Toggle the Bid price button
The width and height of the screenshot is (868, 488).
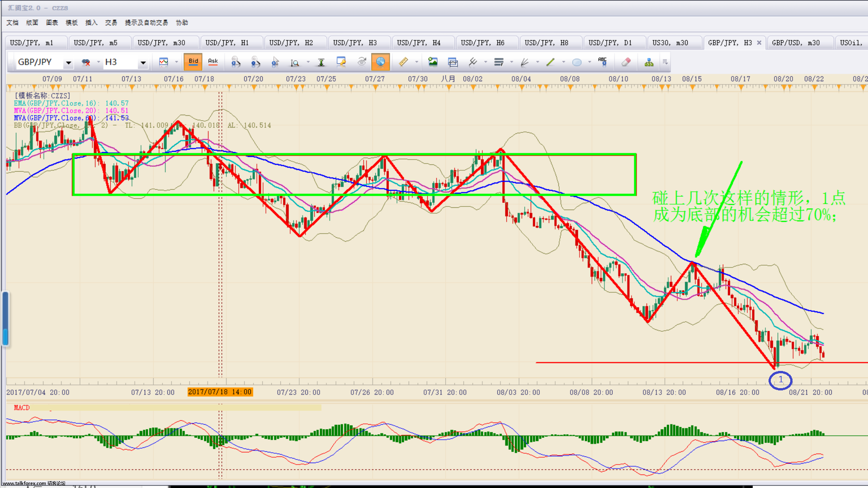(x=193, y=62)
